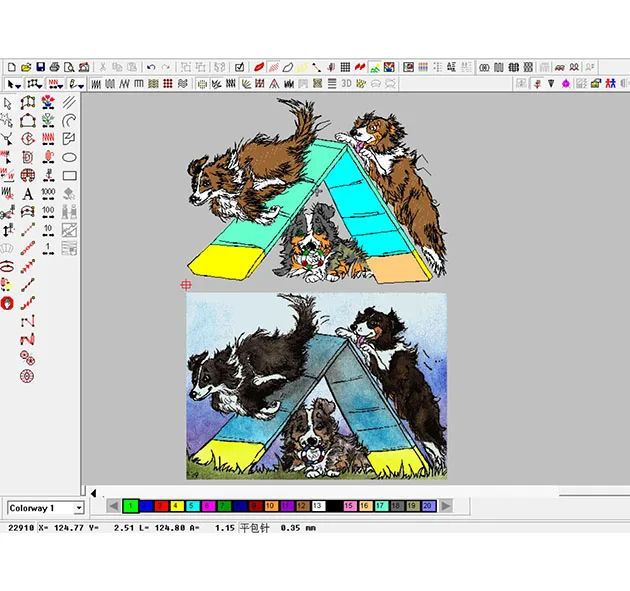This screenshot has height=591, width=630.
Task: Pick yellow color swatch number 4
Action: pyautogui.click(x=176, y=507)
